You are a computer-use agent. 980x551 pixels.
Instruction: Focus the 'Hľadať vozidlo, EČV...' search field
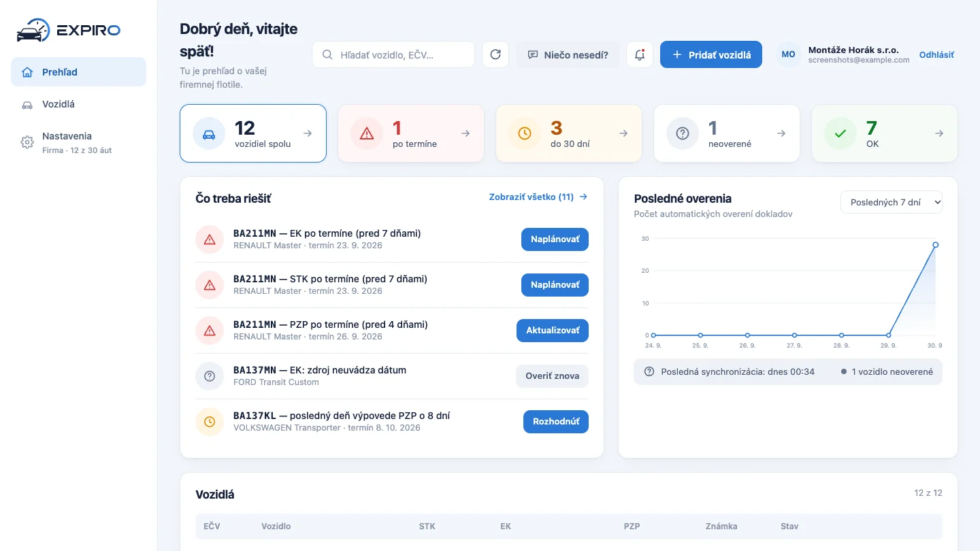[x=393, y=54]
